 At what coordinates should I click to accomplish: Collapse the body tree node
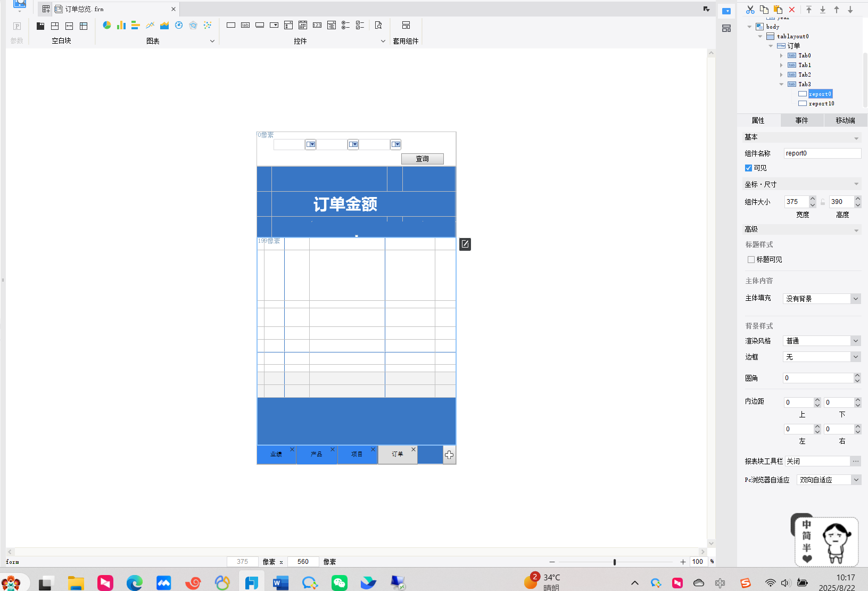pyautogui.click(x=749, y=27)
